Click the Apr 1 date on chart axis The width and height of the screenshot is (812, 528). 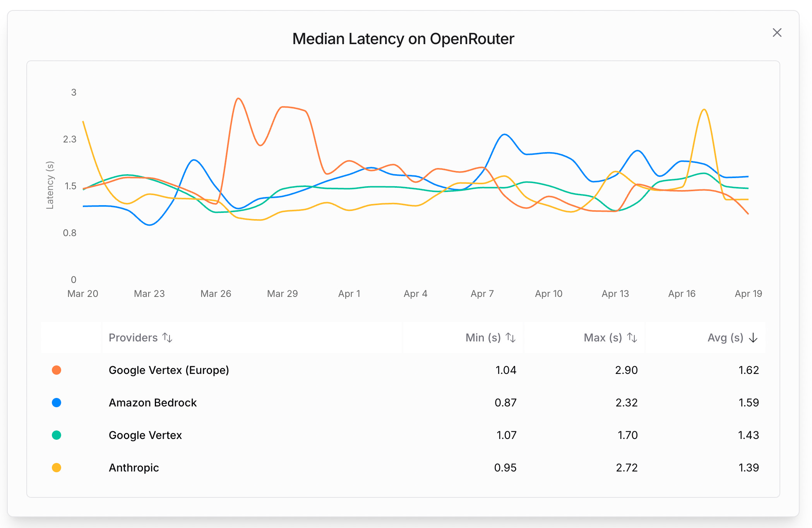349,293
